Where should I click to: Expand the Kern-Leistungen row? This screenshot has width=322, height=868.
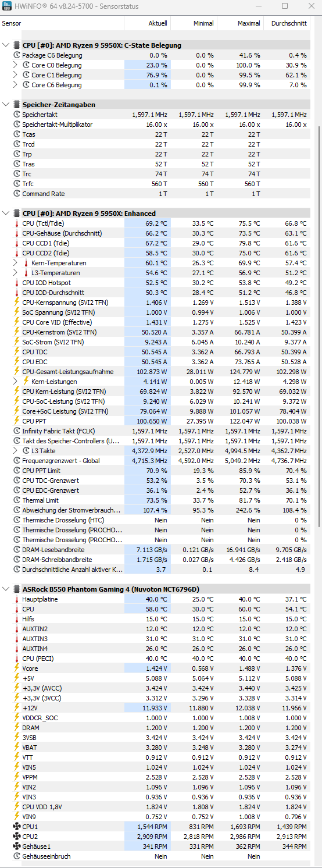point(16,382)
